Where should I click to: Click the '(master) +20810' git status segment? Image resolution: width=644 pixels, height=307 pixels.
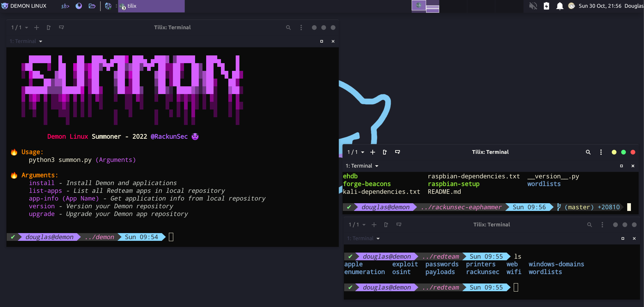click(x=588, y=207)
